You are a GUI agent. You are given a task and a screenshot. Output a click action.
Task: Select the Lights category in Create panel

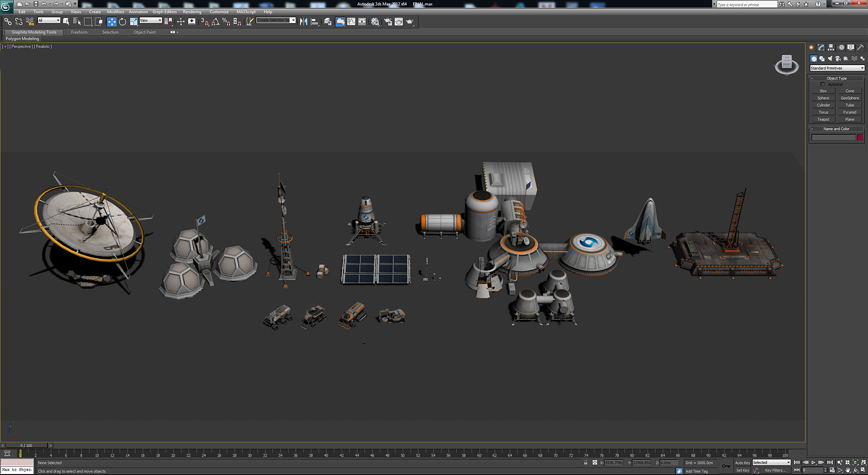point(830,58)
